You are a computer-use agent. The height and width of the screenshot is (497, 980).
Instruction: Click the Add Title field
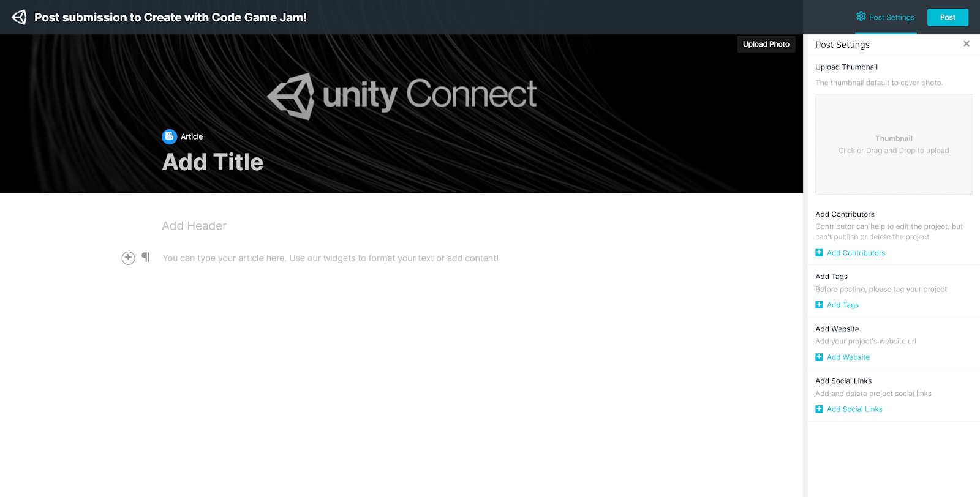[213, 162]
